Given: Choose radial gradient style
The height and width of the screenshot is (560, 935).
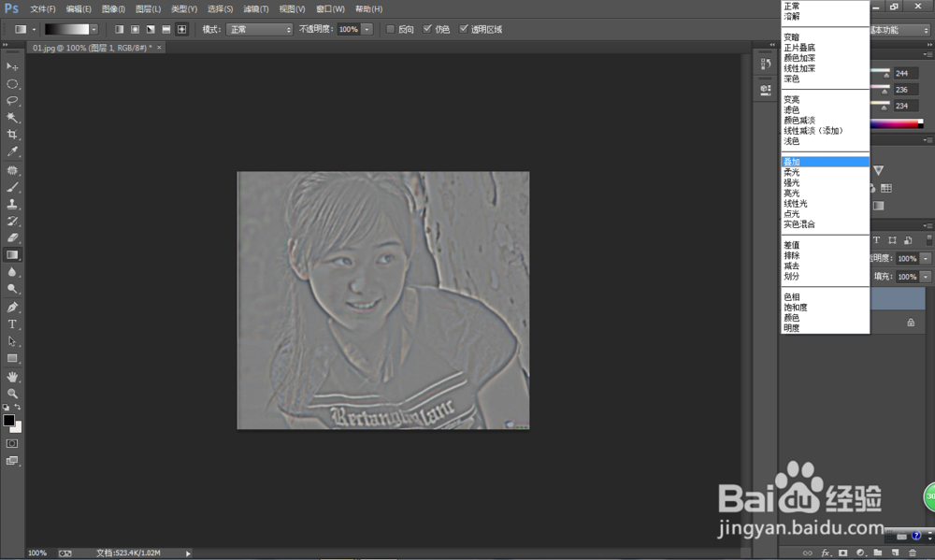Looking at the screenshot, I should point(135,29).
